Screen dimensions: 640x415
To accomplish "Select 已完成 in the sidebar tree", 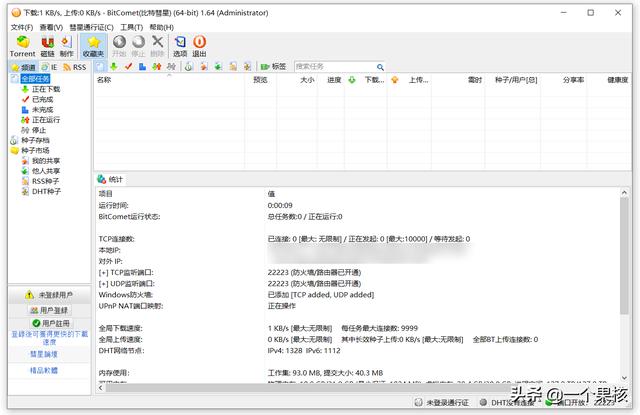I will click(x=42, y=99).
